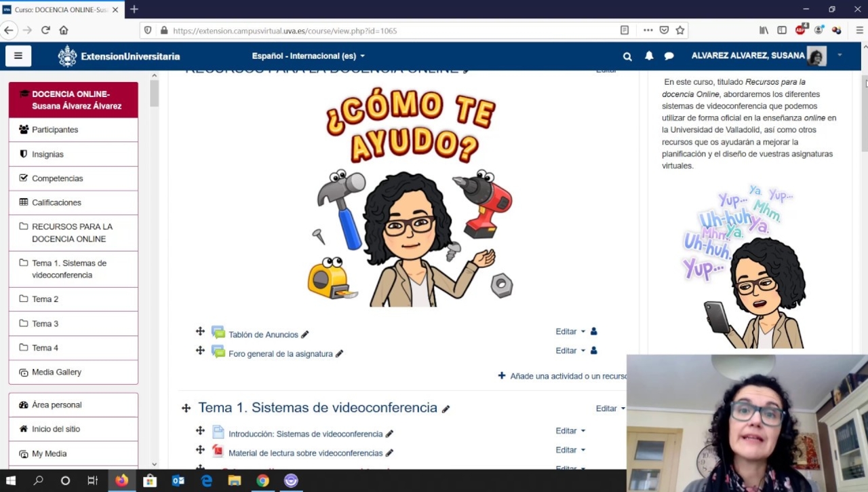The image size is (868, 492).
Task: Open Foro general de la asignatura link
Action: [280, 354]
